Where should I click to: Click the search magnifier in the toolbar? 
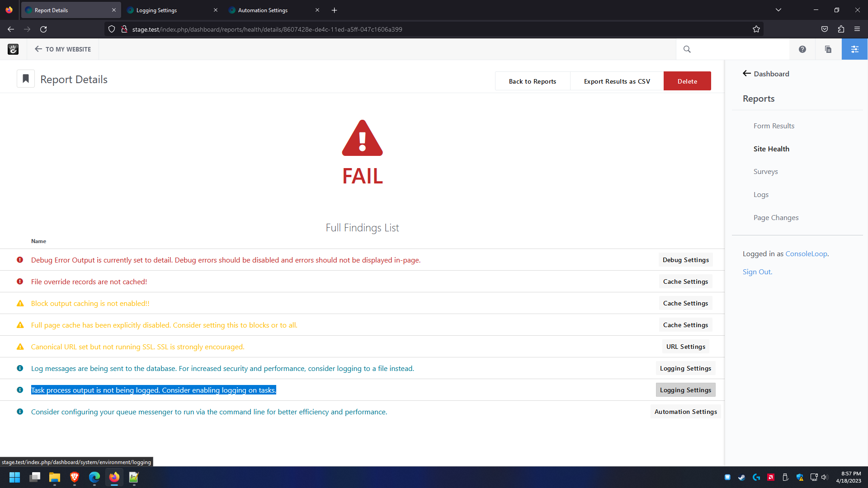(687, 49)
